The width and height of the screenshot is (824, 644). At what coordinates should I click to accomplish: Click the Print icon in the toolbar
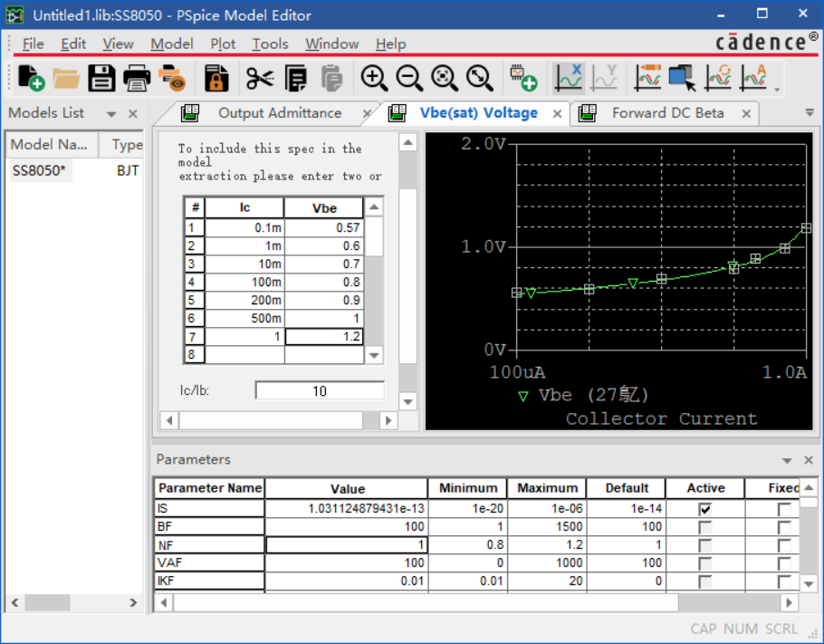click(136, 79)
